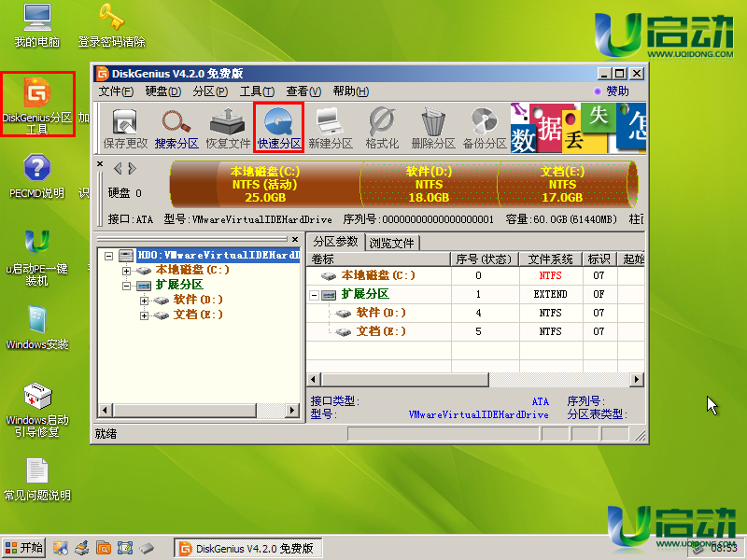Click DiskGenius V4.2.0 taskbar button
The image size is (747, 560).
(247, 548)
